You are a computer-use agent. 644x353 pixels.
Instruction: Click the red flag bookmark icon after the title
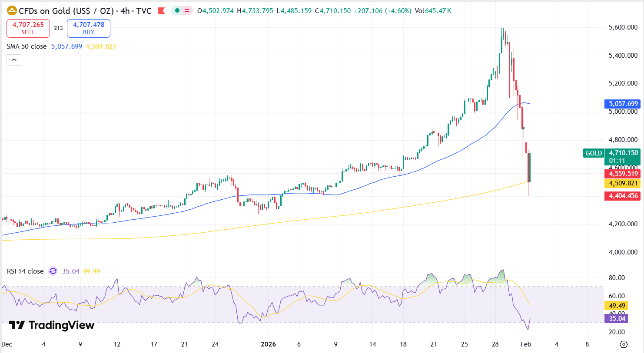coord(161,10)
